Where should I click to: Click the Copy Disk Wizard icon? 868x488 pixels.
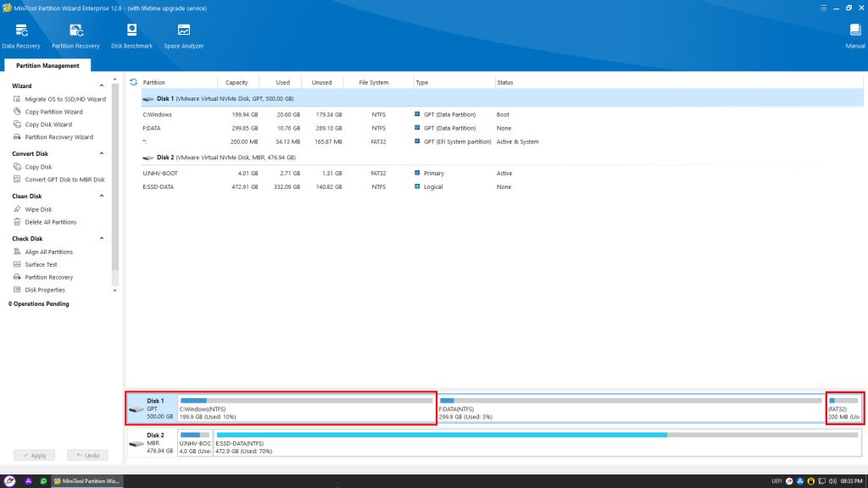pyautogui.click(x=17, y=125)
